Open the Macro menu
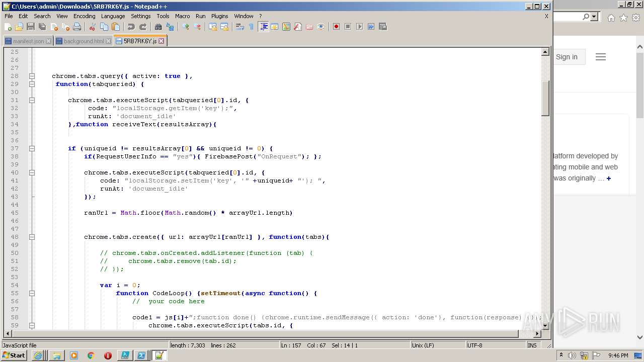Image resolution: width=644 pixels, height=362 pixels. [183, 16]
